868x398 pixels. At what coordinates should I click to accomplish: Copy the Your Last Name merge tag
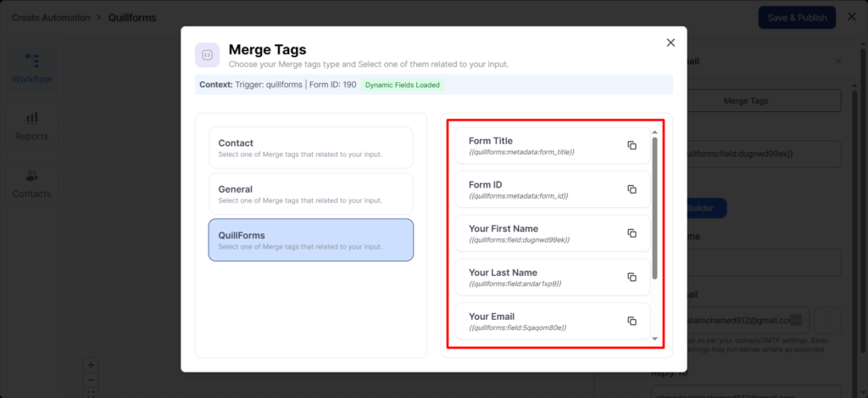(x=632, y=277)
